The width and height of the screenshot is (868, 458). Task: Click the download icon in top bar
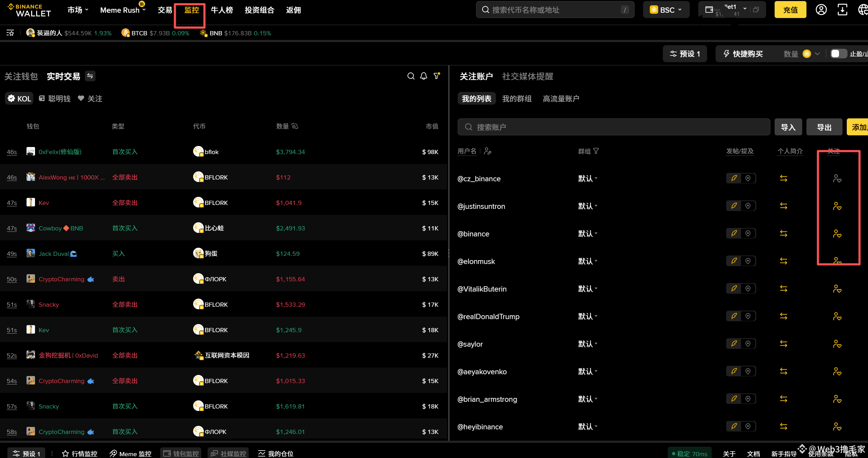coord(842,10)
